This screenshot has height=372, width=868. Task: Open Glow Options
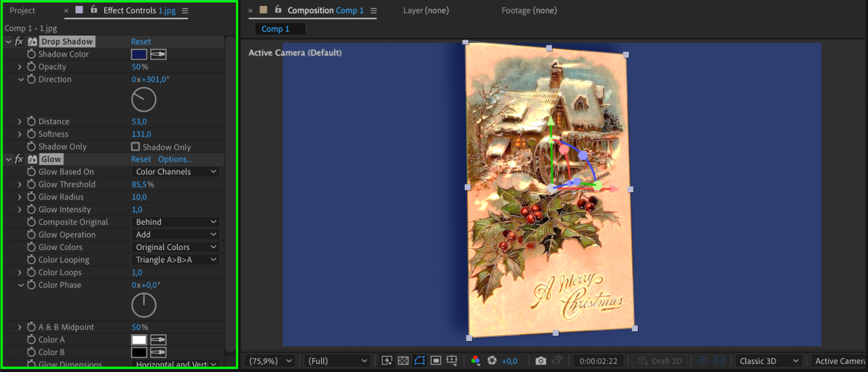(x=175, y=159)
